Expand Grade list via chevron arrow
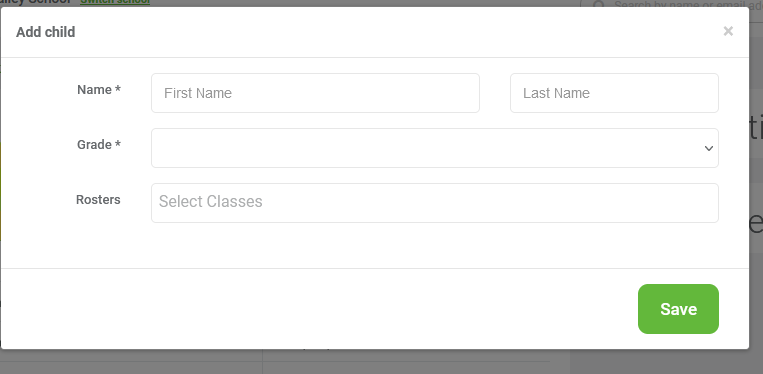 (708, 148)
